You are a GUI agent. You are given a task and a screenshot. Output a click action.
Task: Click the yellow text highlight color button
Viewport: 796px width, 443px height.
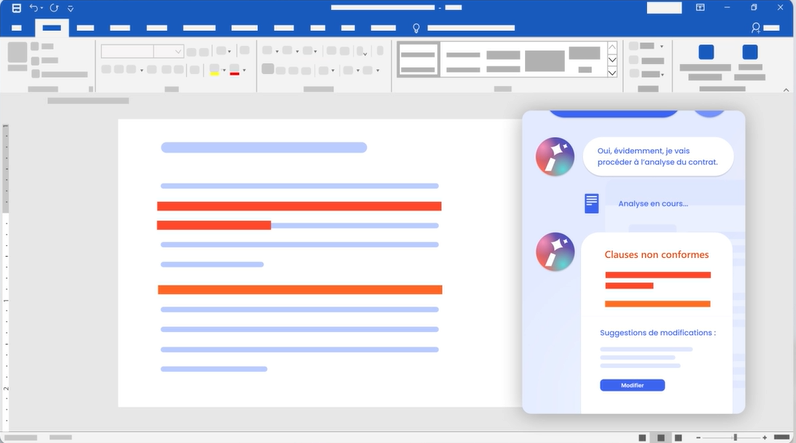(x=214, y=70)
